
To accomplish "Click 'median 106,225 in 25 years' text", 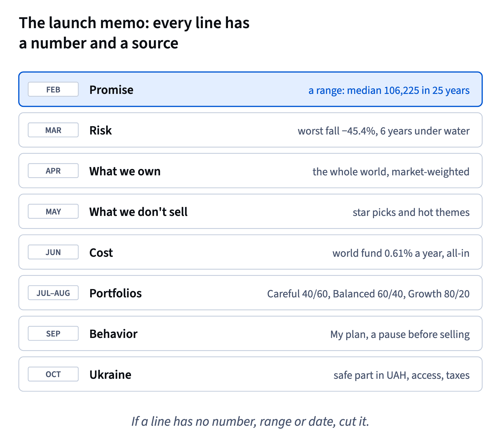I will (408, 90).
